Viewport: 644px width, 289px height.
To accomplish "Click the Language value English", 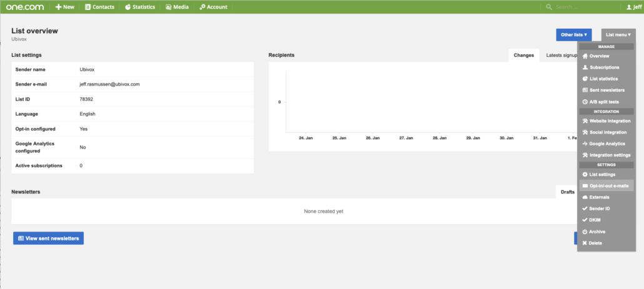I will click(88, 114).
